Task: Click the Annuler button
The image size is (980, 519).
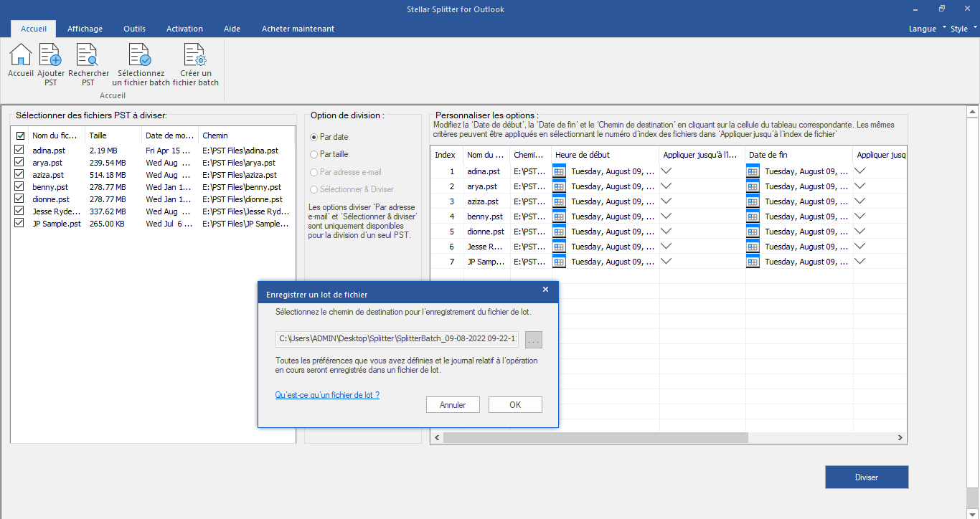Action: coord(453,405)
